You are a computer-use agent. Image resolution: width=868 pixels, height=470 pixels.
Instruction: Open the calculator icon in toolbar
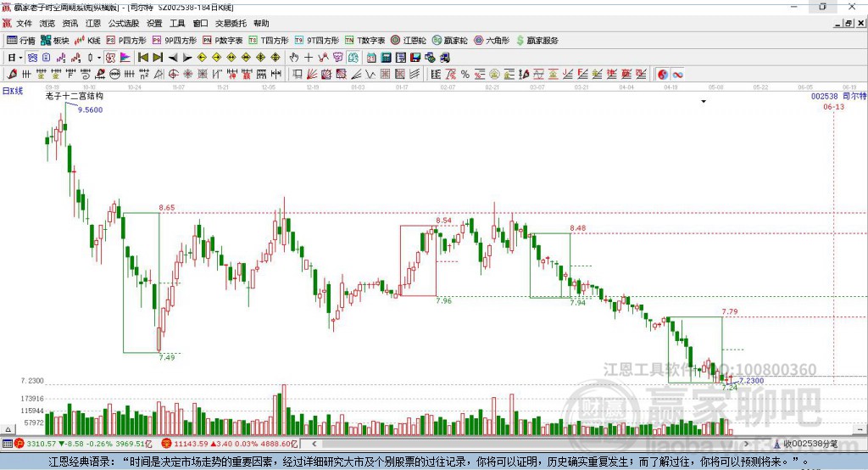click(386, 57)
